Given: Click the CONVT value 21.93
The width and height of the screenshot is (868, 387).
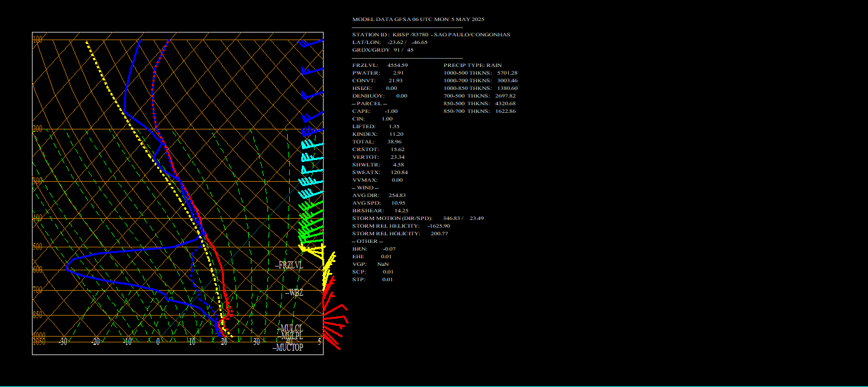Looking at the screenshot, I should [x=396, y=80].
